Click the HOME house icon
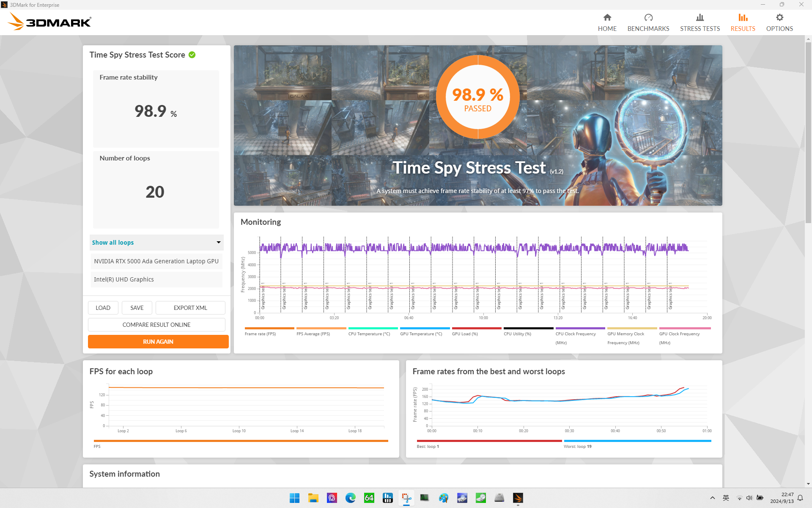 607,18
